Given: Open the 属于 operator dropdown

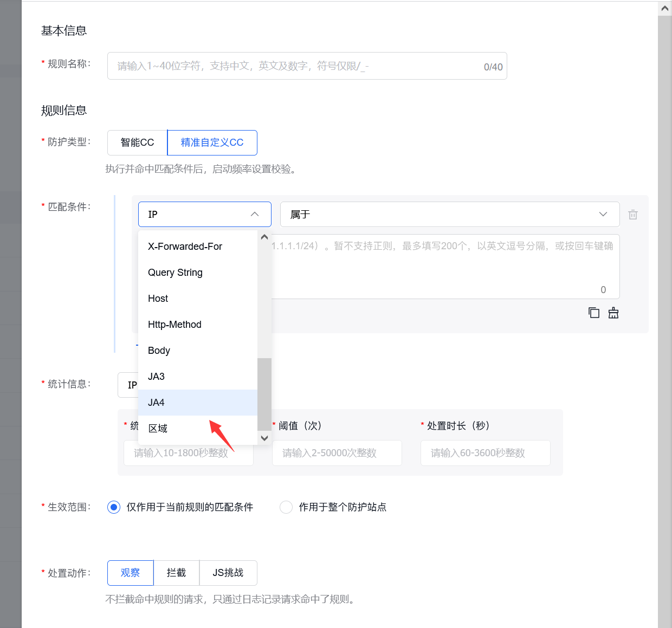Looking at the screenshot, I should pos(603,214).
